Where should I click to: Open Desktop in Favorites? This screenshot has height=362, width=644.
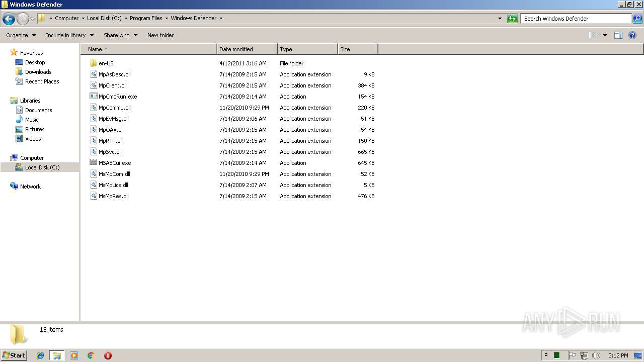coord(35,62)
